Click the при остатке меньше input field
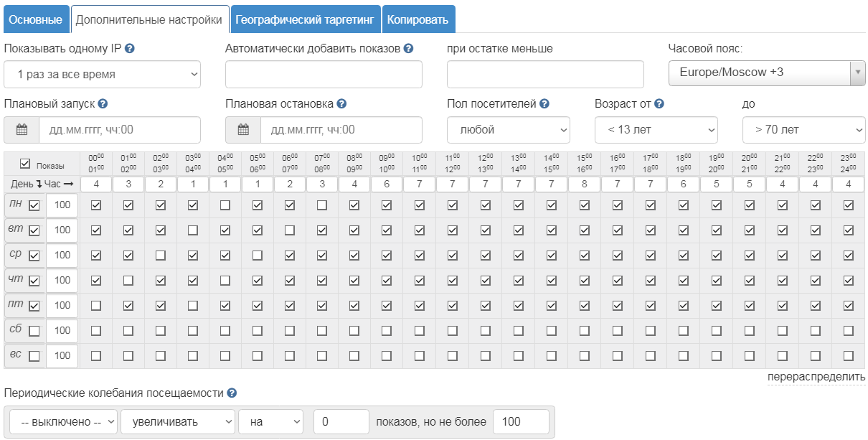868x440 pixels. point(544,74)
